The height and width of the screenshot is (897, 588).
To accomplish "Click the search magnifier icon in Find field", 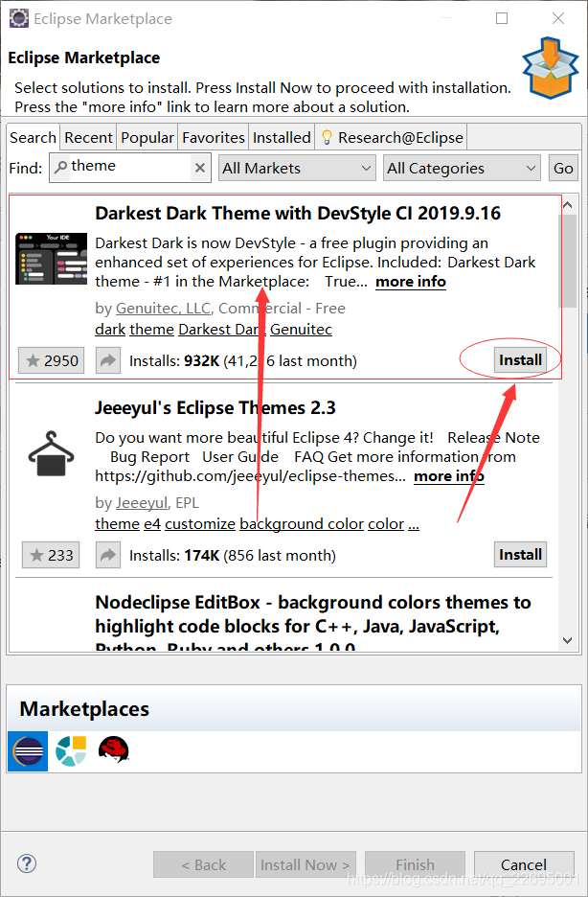I will 60,167.
